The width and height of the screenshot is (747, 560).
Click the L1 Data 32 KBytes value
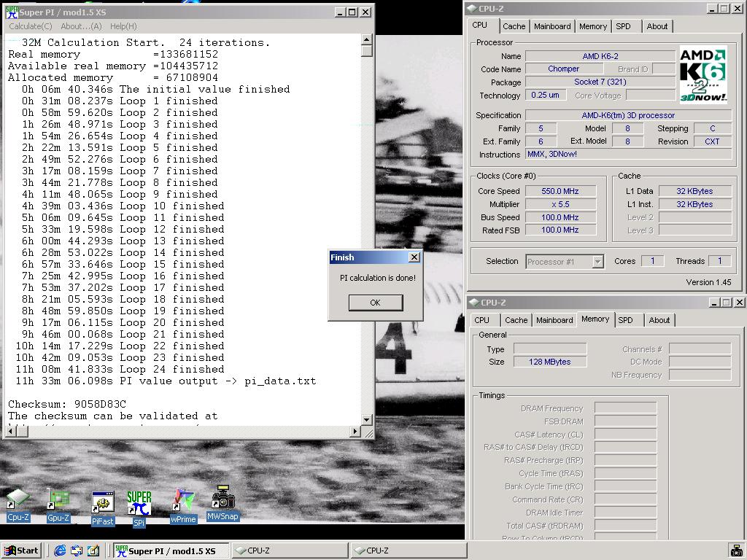click(x=694, y=192)
